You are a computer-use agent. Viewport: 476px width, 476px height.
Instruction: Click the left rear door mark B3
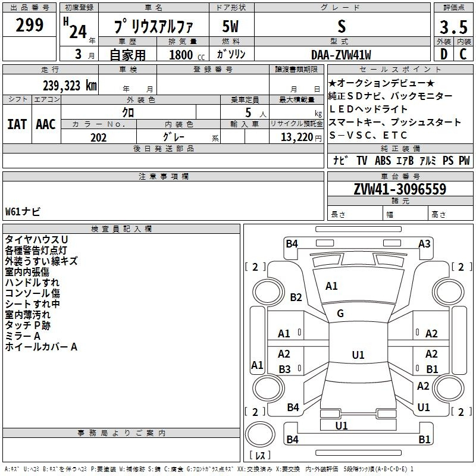pyautogui.click(x=285, y=369)
